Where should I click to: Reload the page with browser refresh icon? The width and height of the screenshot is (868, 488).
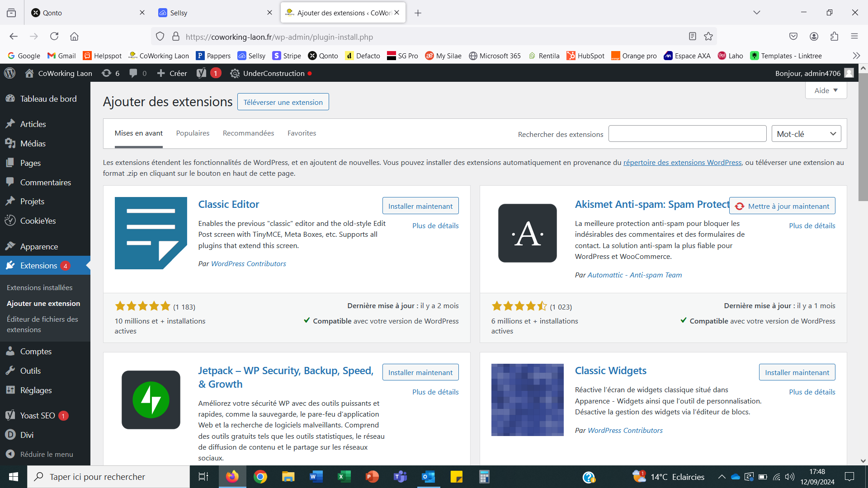tap(54, 36)
